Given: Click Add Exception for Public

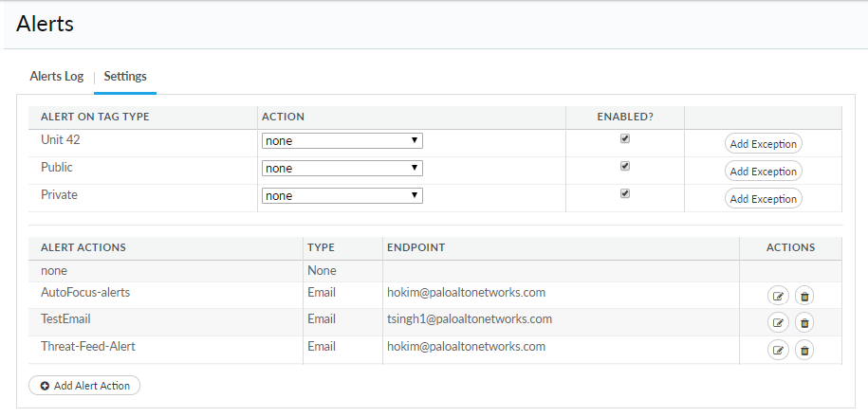Looking at the screenshot, I should pyautogui.click(x=763, y=172).
